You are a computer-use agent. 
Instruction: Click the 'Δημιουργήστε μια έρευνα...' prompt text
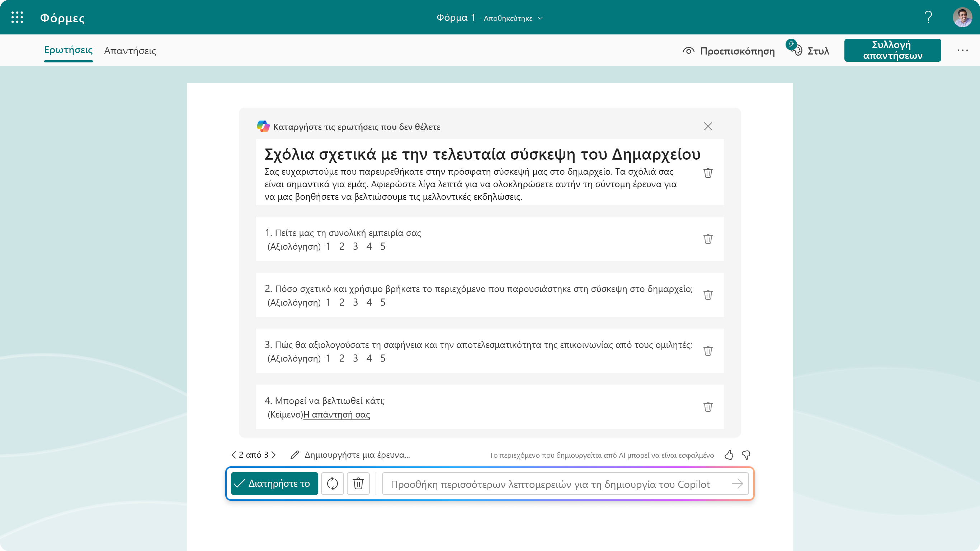(357, 455)
